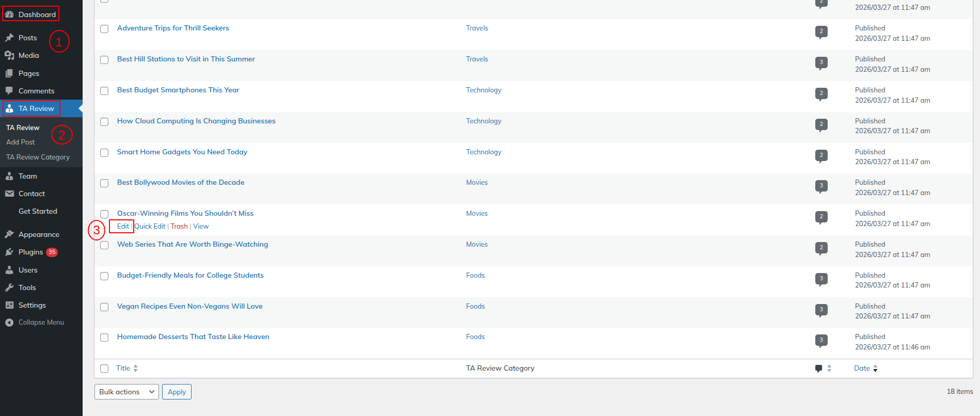Image resolution: width=980 pixels, height=416 pixels.
Task: Open the Technology category link for Best Budget Smartphones
Action: [x=483, y=90]
